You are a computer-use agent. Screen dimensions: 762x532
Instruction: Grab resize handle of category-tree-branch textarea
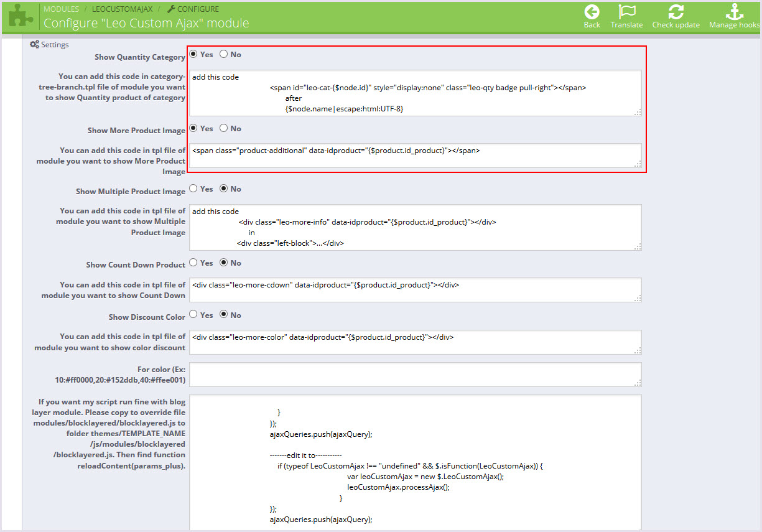(638, 113)
